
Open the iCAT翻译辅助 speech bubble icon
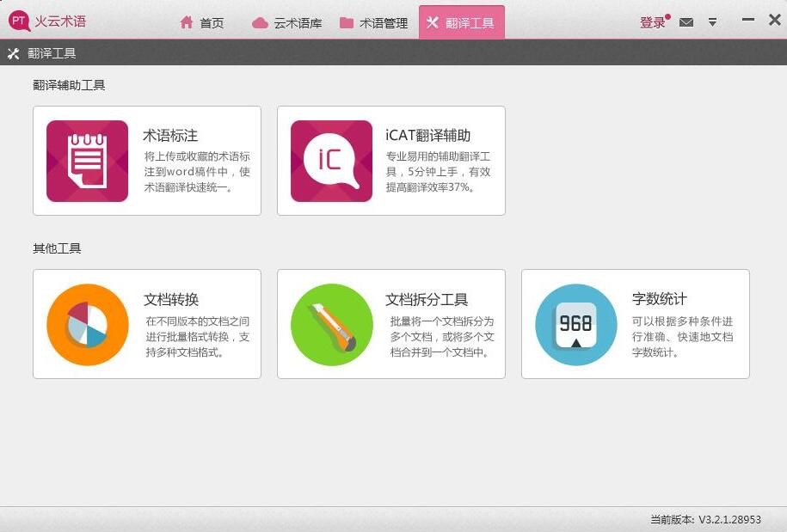point(331,161)
